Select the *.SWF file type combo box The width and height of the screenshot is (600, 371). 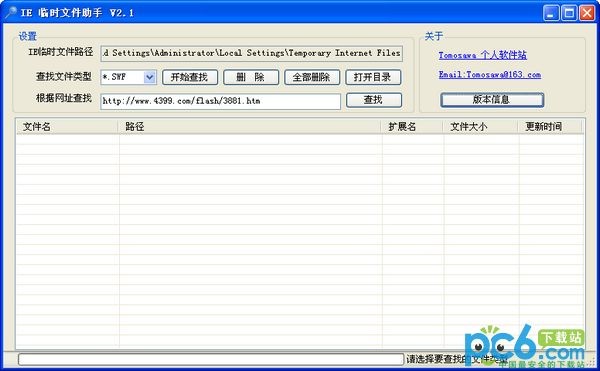[128, 77]
